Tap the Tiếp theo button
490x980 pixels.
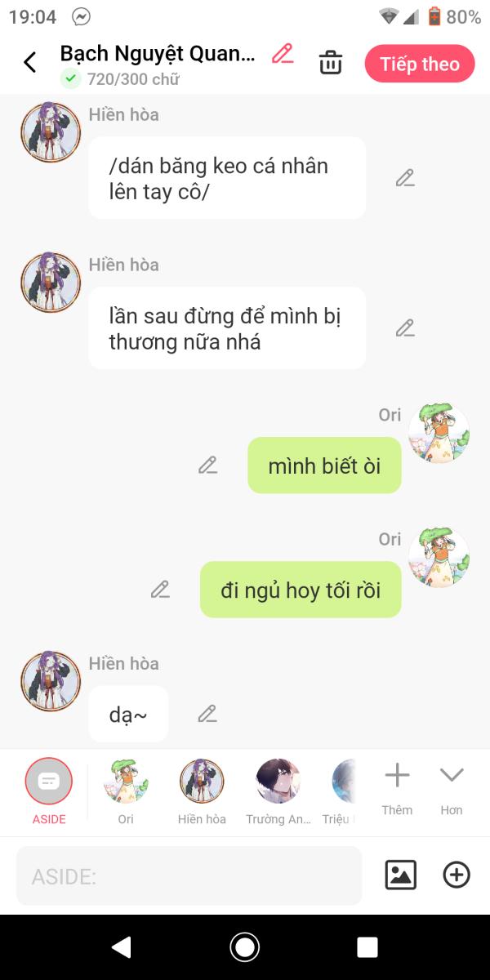(420, 64)
